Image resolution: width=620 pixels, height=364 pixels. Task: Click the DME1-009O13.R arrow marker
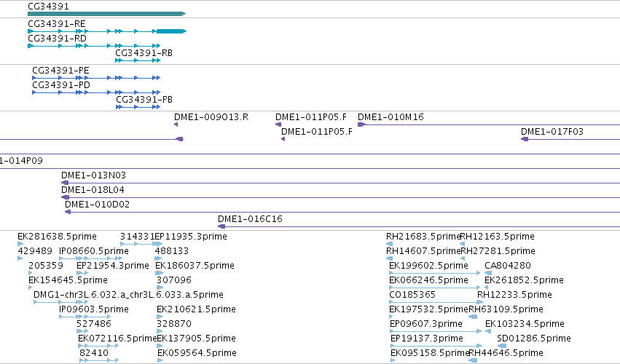(x=176, y=125)
